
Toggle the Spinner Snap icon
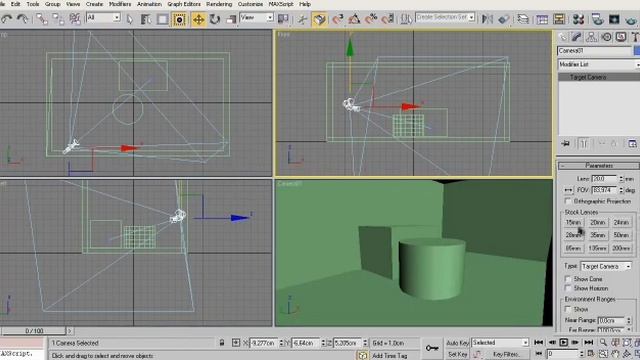pos(388,19)
